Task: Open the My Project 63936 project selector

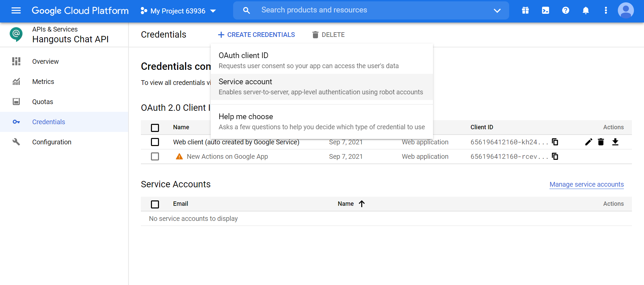Action: (x=178, y=11)
